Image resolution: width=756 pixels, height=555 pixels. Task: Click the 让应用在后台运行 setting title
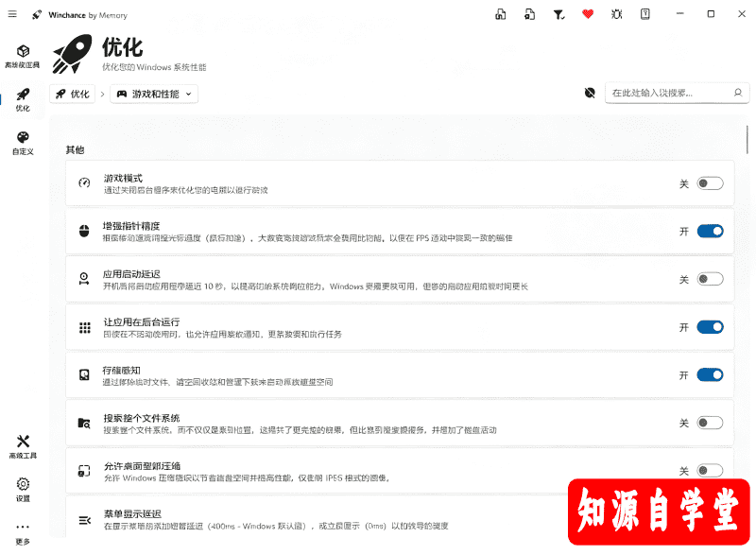click(x=142, y=321)
